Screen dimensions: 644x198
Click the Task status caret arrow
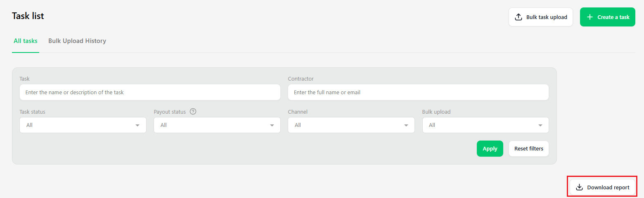tap(137, 125)
